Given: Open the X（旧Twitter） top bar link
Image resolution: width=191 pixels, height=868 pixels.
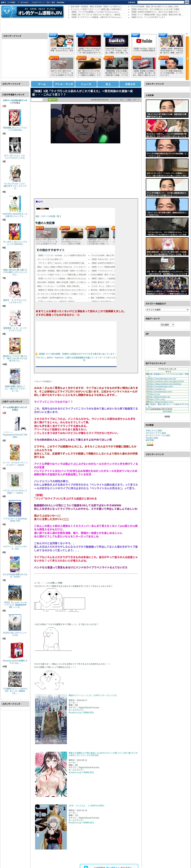Looking at the screenshot, I should pos(24,2).
